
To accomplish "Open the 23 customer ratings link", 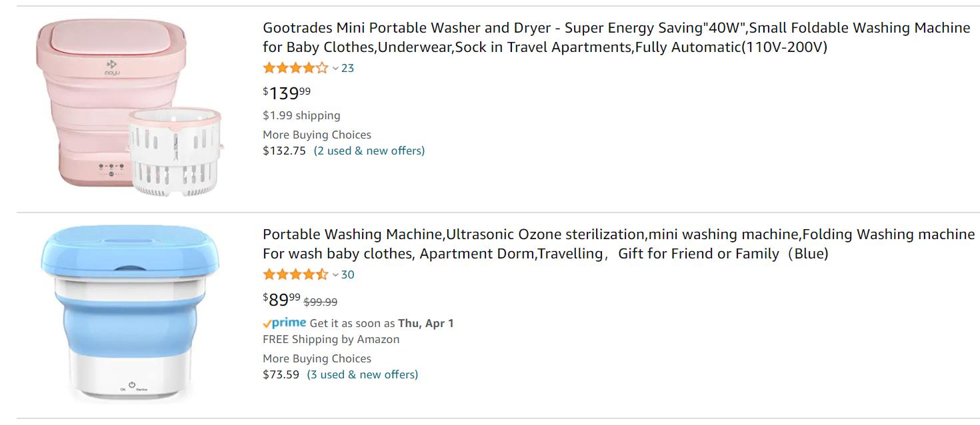I will tap(348, 68).
